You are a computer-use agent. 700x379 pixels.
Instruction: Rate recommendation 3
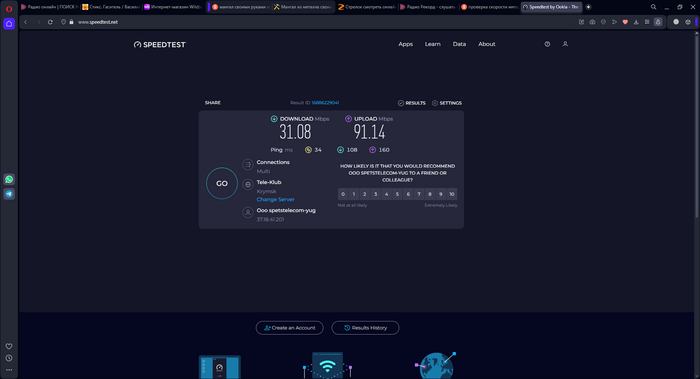tap(375, 194)
